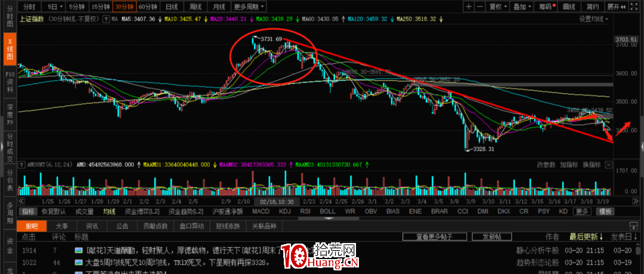Image resolution: width=644 pixels, height=274 pixels.
Task: Open F10资料 in left sidebar
Action: 10,82
